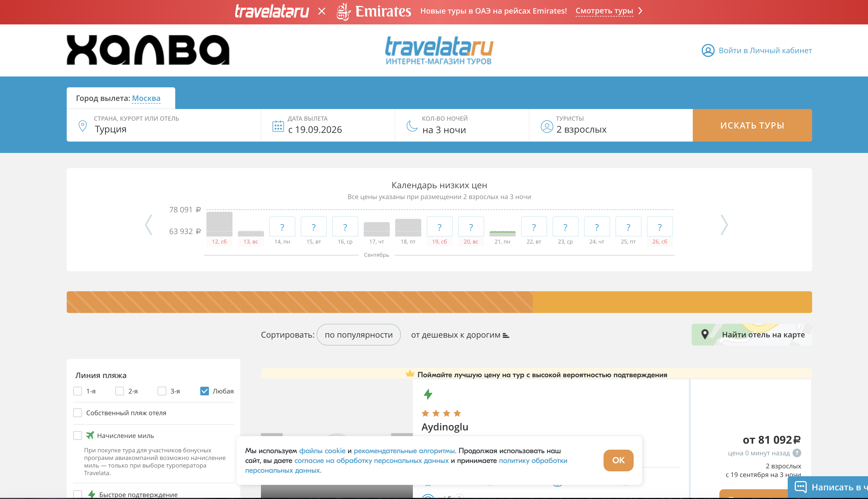Viewport: 868px width, 499px height.
Task: Click the moon icon in nights field
Action: pos(412,126)
